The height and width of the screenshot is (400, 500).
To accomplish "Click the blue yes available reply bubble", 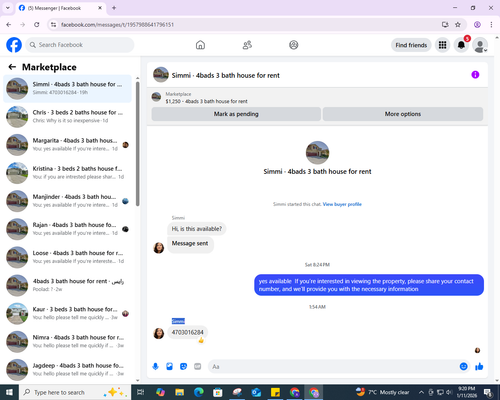I will 369,285.
